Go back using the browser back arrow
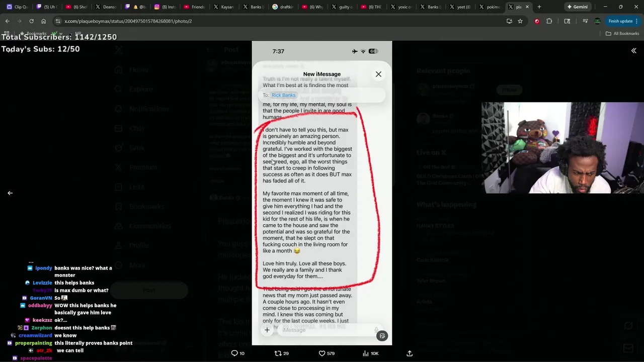This screenshot has height=362, width=644. (x=7, y=21)
